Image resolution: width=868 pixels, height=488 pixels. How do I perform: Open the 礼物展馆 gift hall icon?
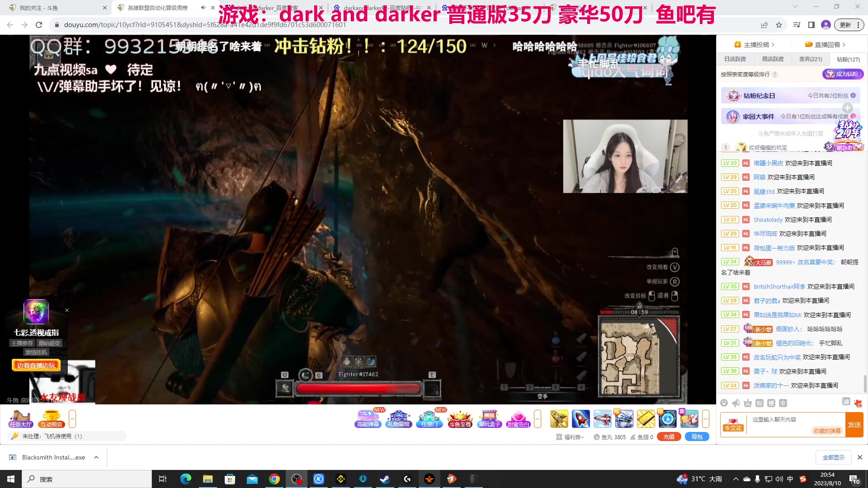coord(398,418)
